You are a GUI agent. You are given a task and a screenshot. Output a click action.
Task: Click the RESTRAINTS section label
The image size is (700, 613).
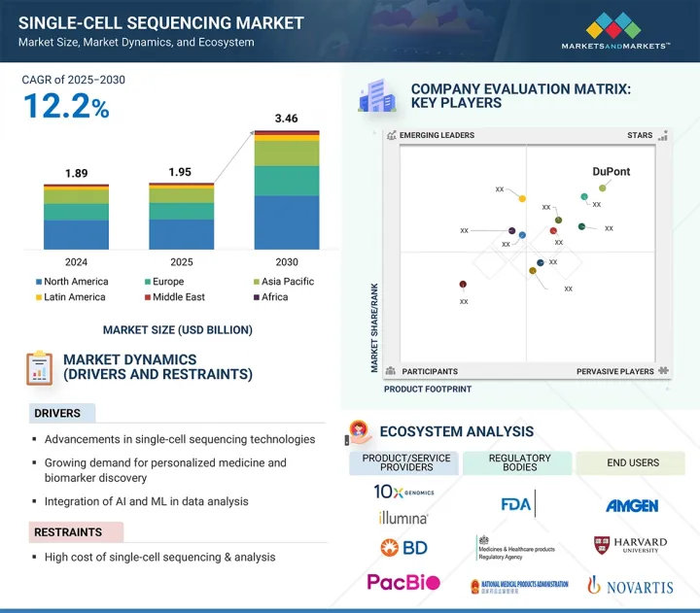point(70,532)
